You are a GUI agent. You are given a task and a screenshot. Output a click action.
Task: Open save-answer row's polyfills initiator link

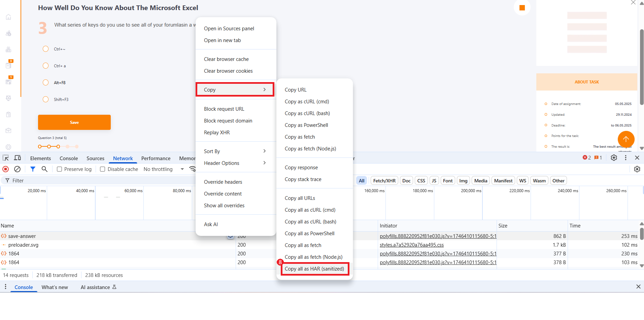(438, 236)
